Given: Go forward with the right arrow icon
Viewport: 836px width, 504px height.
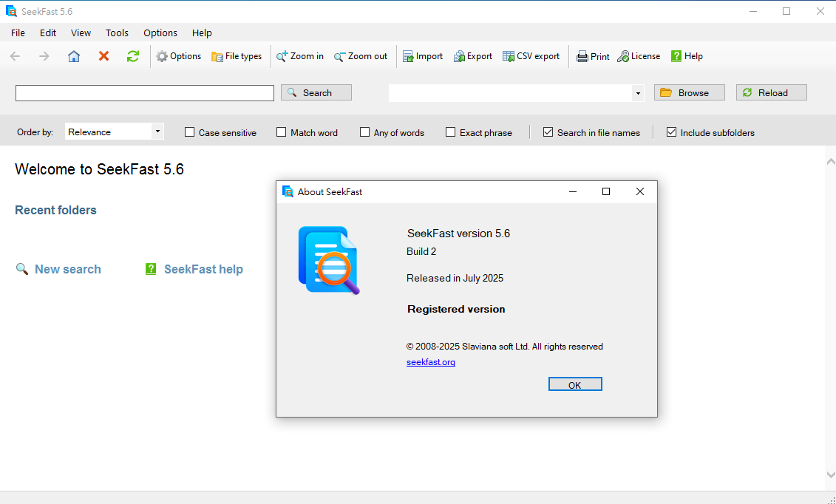Looking at the screenshot, I should click(44, 56).
